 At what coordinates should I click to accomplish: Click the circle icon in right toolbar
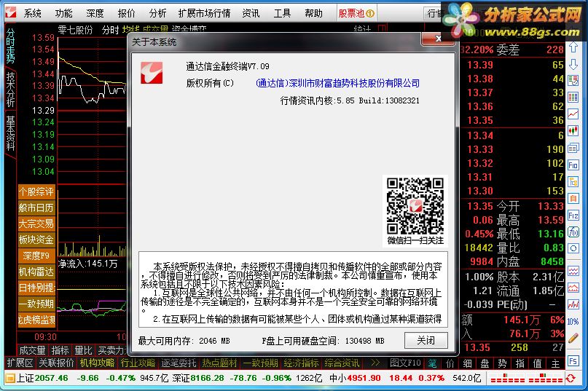pos(573,248)
